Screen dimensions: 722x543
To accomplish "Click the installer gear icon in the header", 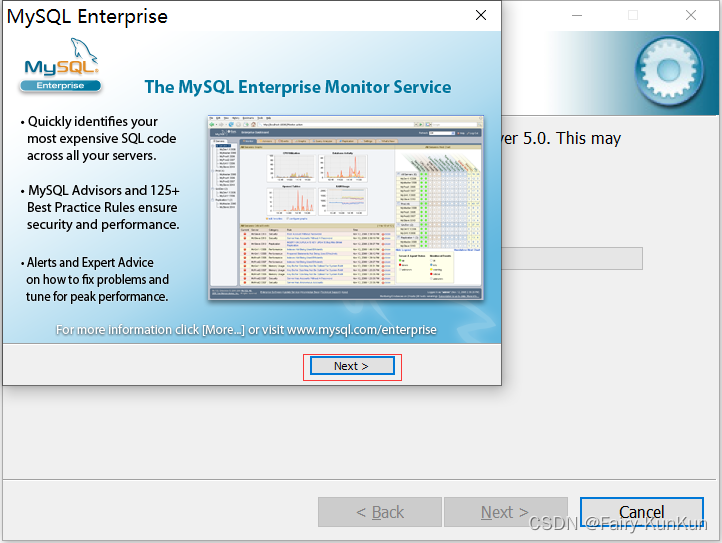I will coord(670,71).
